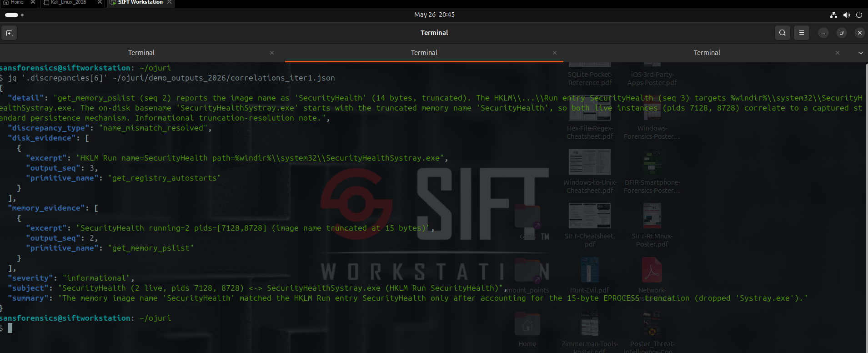This screenshot has height=353, width=868.
Task: Click the "informational" severity value
Action: point(96,278)
